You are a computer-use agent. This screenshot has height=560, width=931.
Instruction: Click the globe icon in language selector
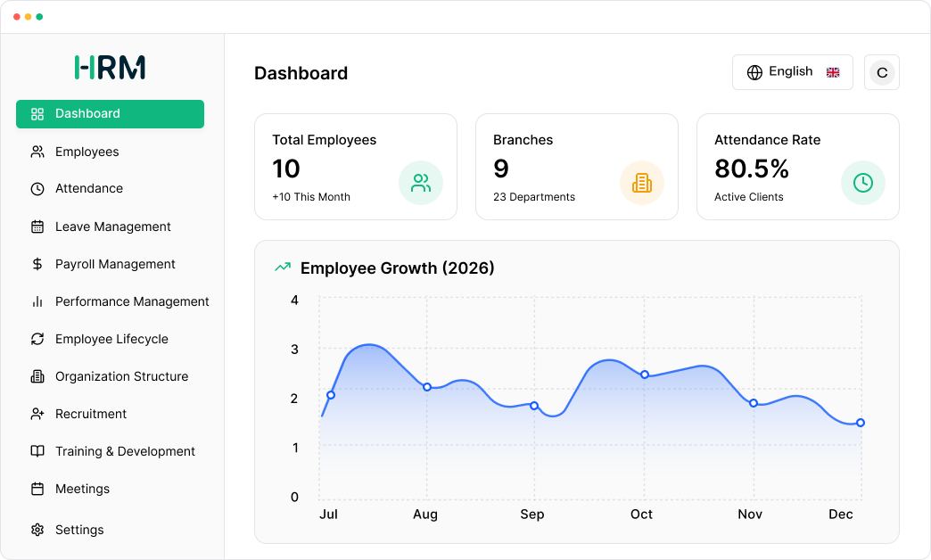click(754, 72)
